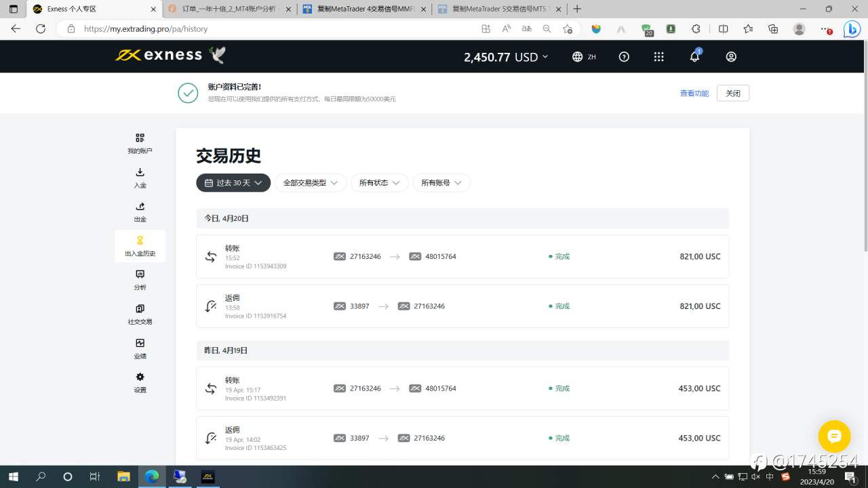
Task: Open the 分析 analytics sidebar item
Action: coord(140,280)
